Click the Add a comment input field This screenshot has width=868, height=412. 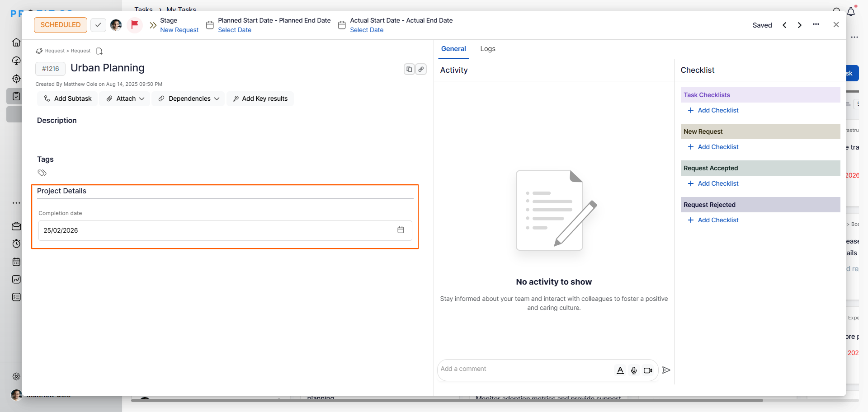[524, 369]
